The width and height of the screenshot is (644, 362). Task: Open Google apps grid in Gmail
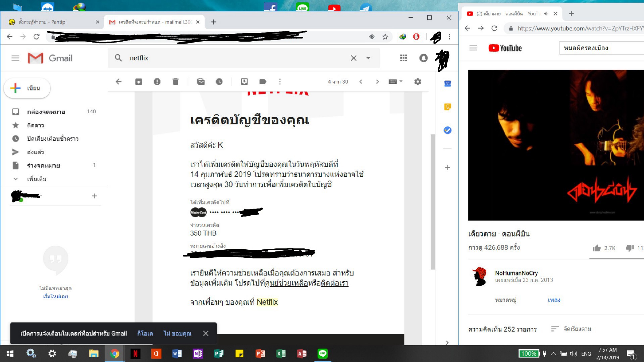tap(404, 58)
